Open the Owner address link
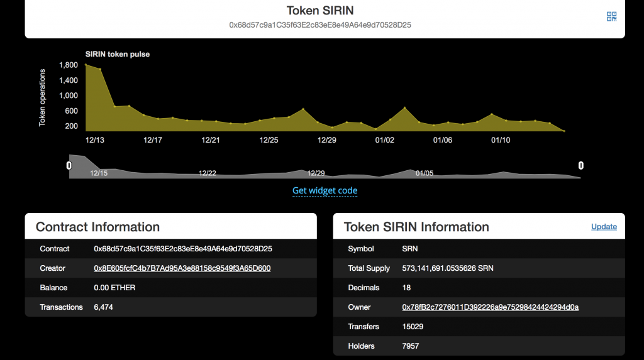This screenshot has width=644, height=360. click(x=490, y=307)
